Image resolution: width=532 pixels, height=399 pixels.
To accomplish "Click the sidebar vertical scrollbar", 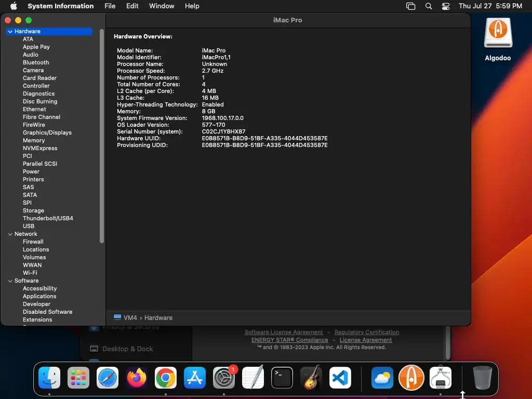I will click(x=102, y=136).
